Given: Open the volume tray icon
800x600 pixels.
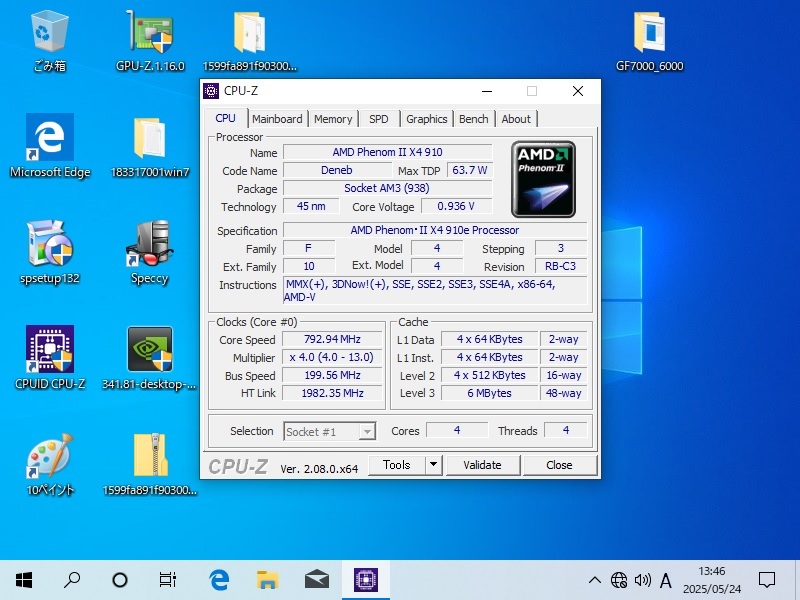Looking at the screenshot, I should 642,580.
